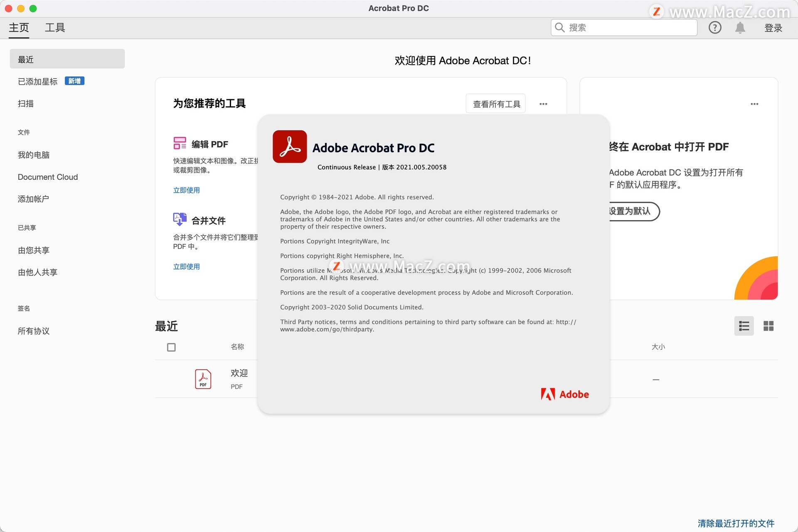Switch to the 主页 tab

click(x=19, y=28)
